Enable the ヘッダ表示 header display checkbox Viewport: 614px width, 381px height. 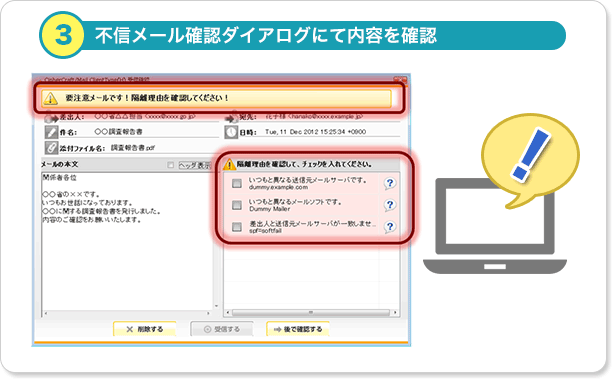pos(170,165)
